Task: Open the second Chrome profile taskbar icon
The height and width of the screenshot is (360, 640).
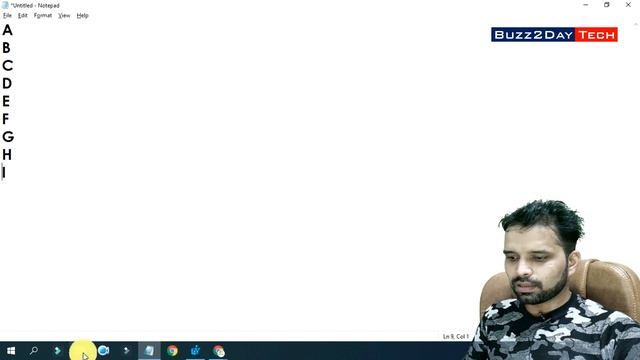Action: [x=218, y=351]
